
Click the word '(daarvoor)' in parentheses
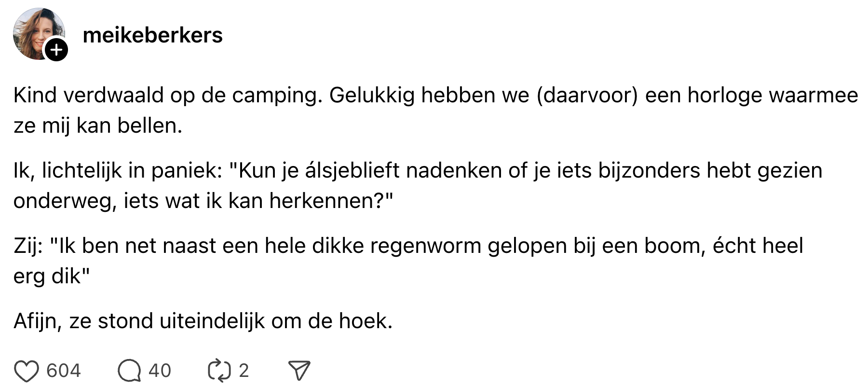coord(587,96)
